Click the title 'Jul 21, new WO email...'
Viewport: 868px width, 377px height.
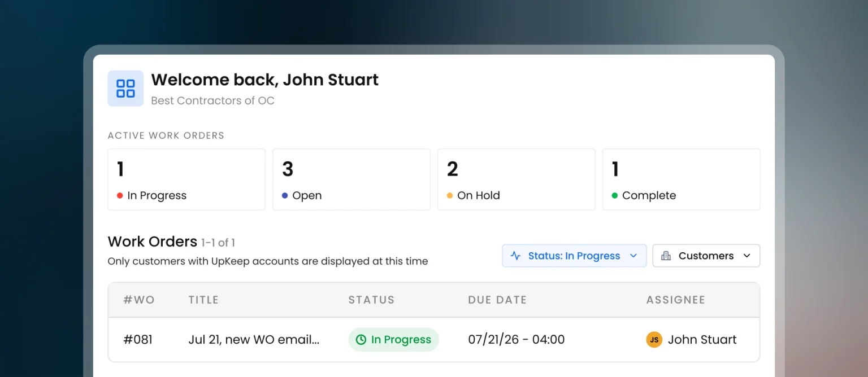[254, 340]
